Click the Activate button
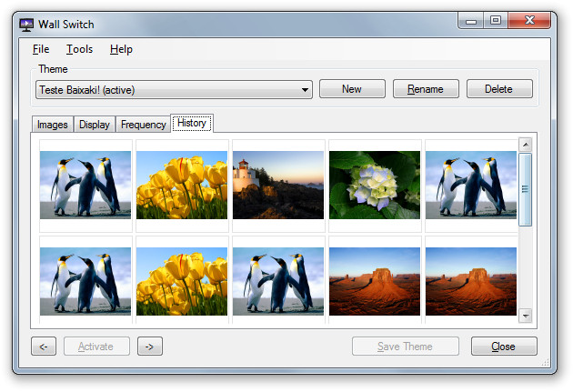This screenshot has width=573, height=392. tap(96, 346)
